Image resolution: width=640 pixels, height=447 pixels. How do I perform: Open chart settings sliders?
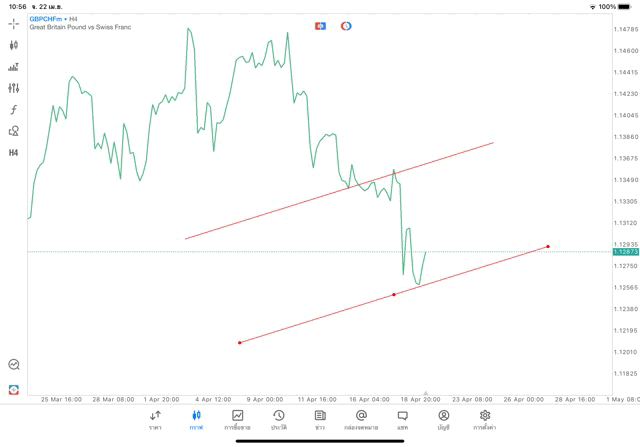tap(14, 88)
